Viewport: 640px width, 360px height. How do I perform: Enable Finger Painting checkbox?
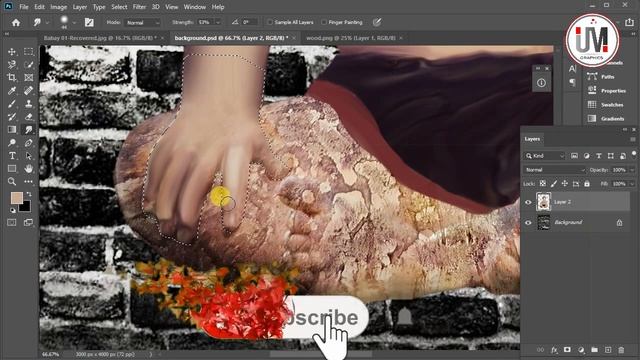(324, 22)
